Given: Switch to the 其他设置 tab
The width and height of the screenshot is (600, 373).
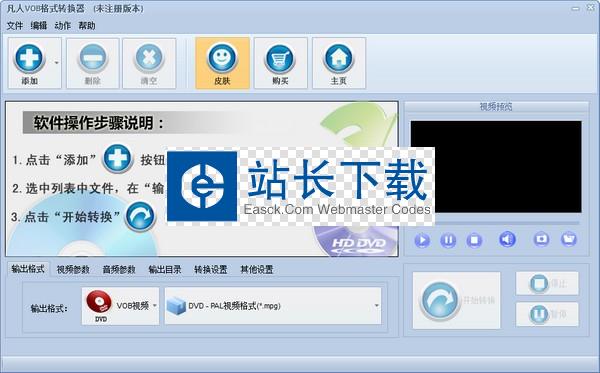Looking at the screenshot, I should 257,269.
